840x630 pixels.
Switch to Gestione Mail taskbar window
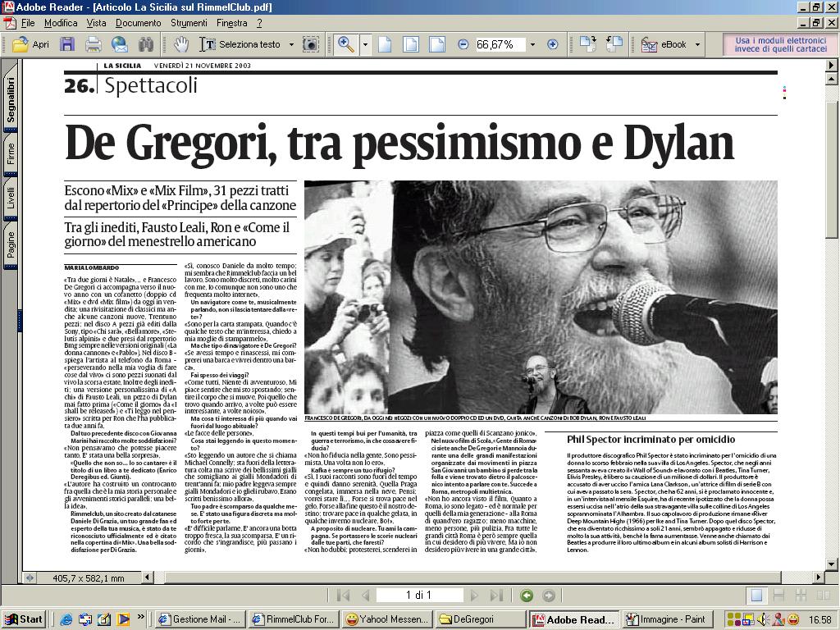201,619
